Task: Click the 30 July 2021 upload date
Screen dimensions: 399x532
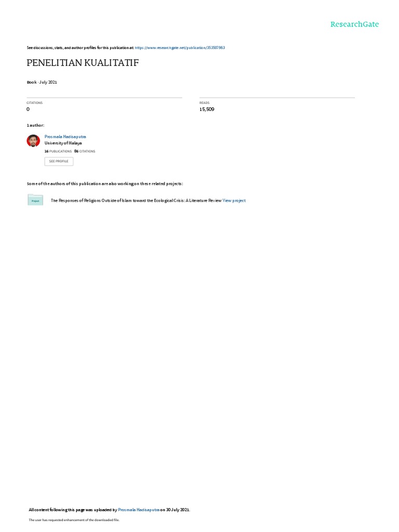Action: tap(178, 510)
